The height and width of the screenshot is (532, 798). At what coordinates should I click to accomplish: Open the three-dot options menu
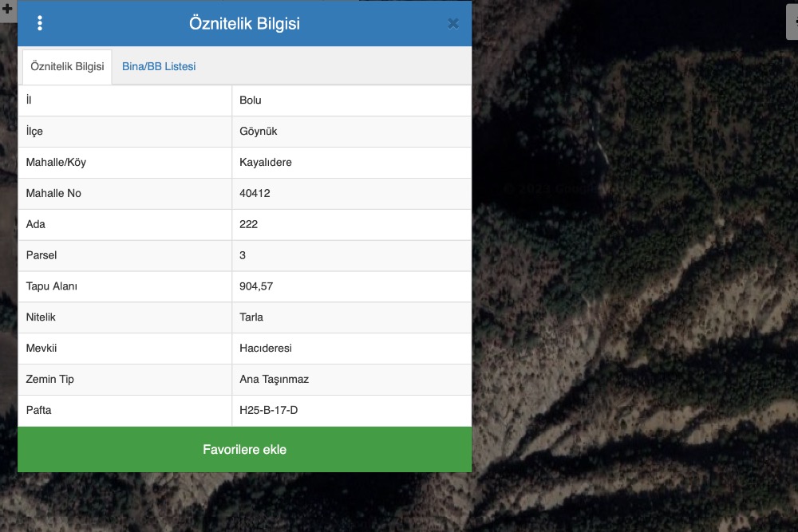pos(40,23)
